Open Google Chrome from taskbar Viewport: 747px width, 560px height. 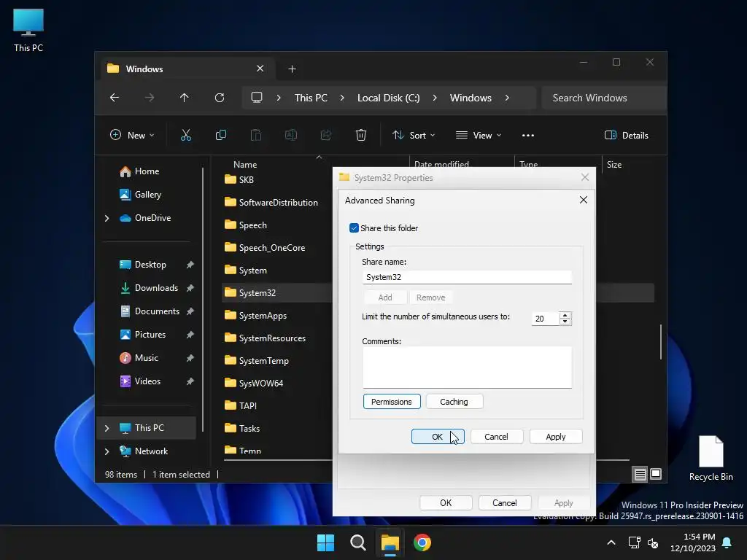coord(422,542)
